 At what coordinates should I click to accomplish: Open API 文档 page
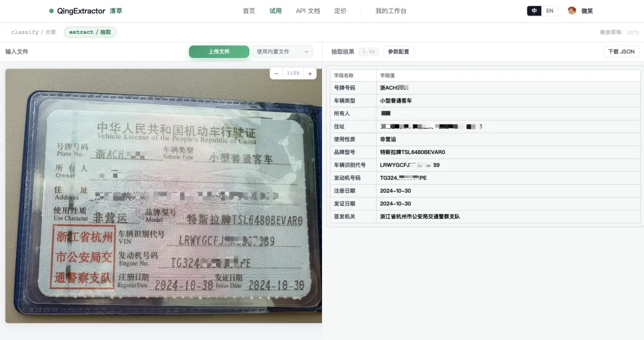click(308, 11)
